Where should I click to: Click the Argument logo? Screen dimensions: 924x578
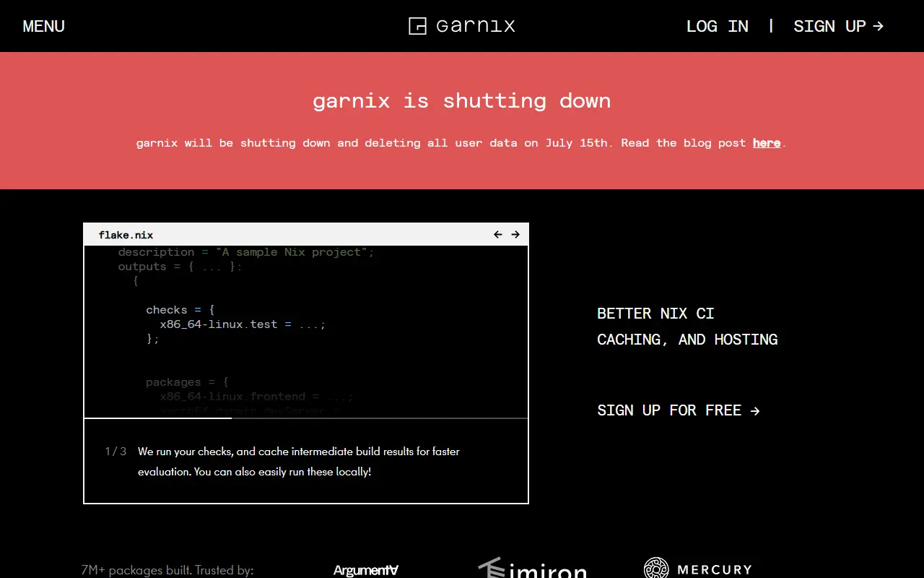(x=366, y=570)
